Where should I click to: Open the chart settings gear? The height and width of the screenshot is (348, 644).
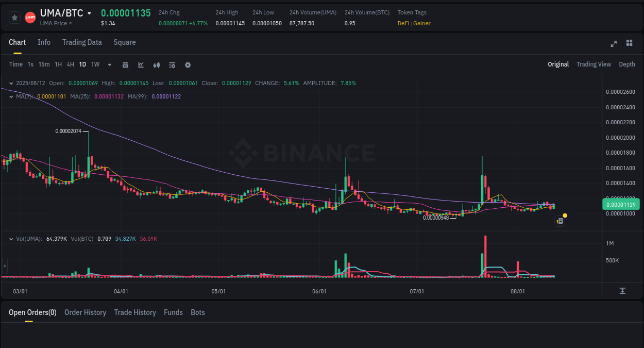coord(188,64)
